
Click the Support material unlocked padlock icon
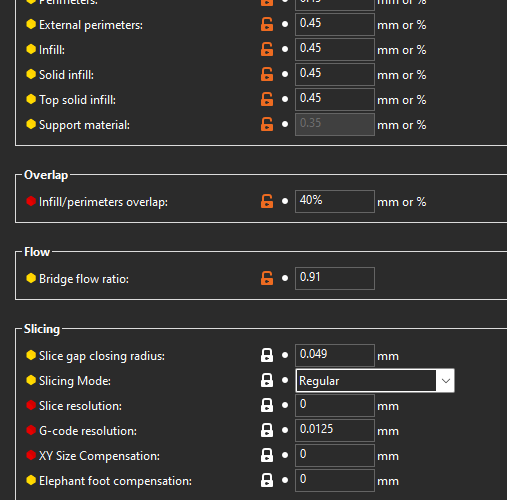click(x=267, y=125)
